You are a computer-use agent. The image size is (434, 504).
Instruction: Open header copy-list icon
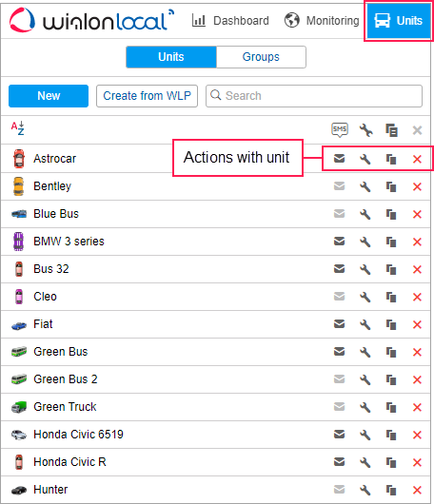pyautogui.click(x=391, y=130)
